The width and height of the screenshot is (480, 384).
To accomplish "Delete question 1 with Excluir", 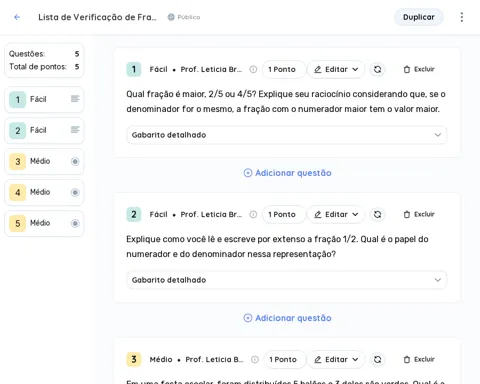I will pos(419,69).
